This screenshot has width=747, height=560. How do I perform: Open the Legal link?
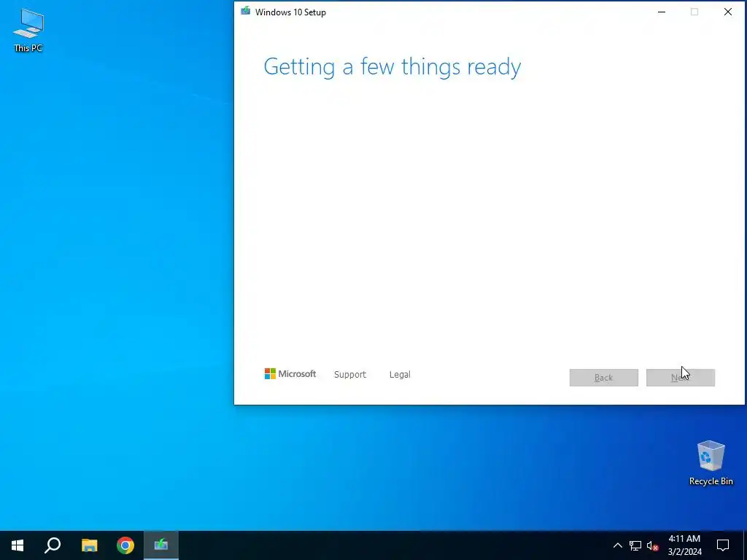[x=400, y=374]
